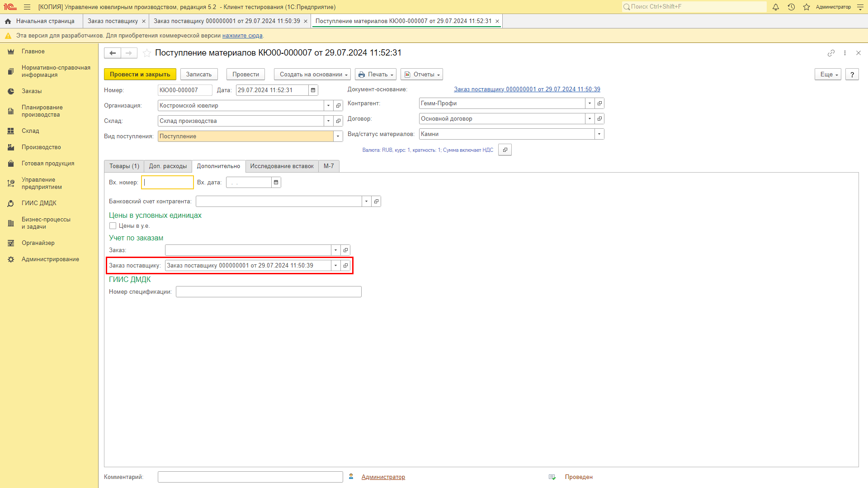Switch to М-7 tab

click(329, 166)
